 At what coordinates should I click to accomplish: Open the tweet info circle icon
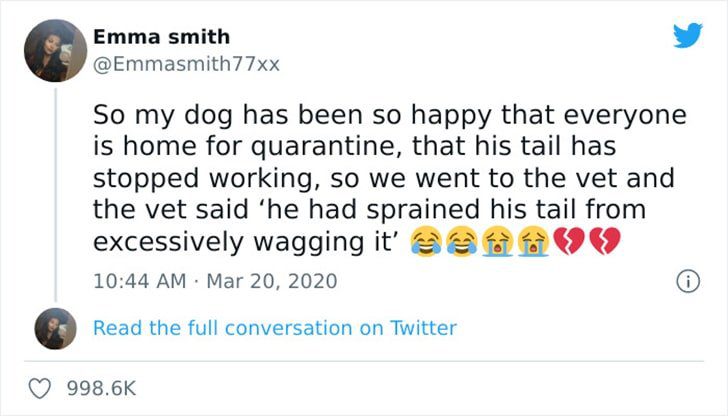click(688, 281)
